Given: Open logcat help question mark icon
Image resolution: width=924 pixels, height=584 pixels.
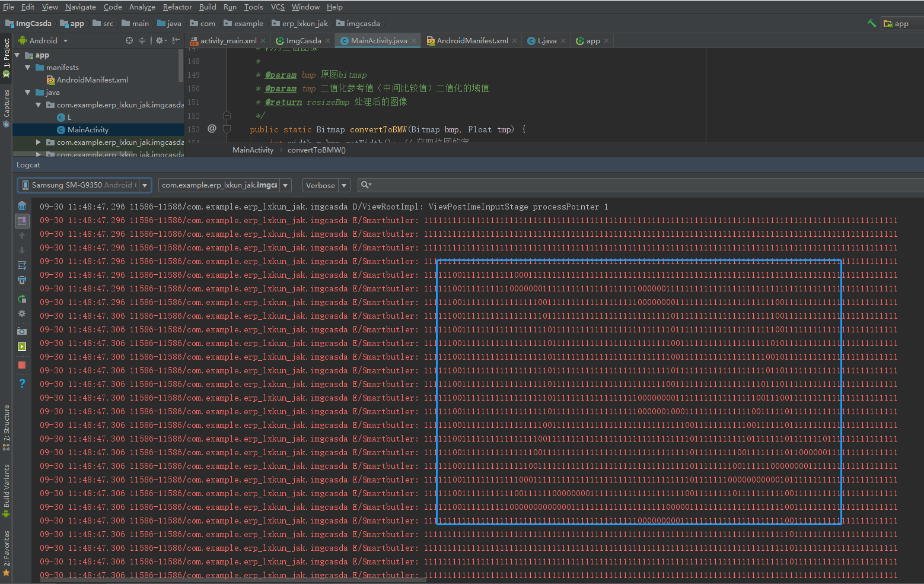Looking at the screenshot, I should [x=22, y=383].
